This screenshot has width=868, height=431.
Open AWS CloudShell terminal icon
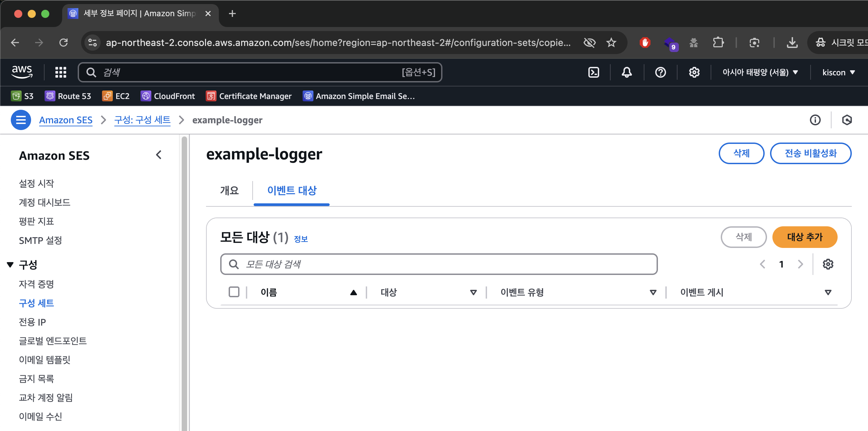pos(593,72)
